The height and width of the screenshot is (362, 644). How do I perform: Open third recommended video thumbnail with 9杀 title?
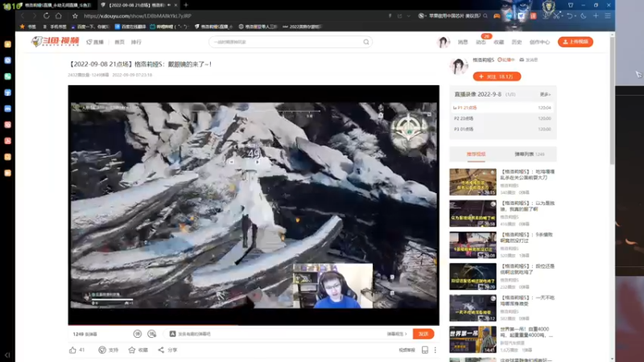pos(473,245)
